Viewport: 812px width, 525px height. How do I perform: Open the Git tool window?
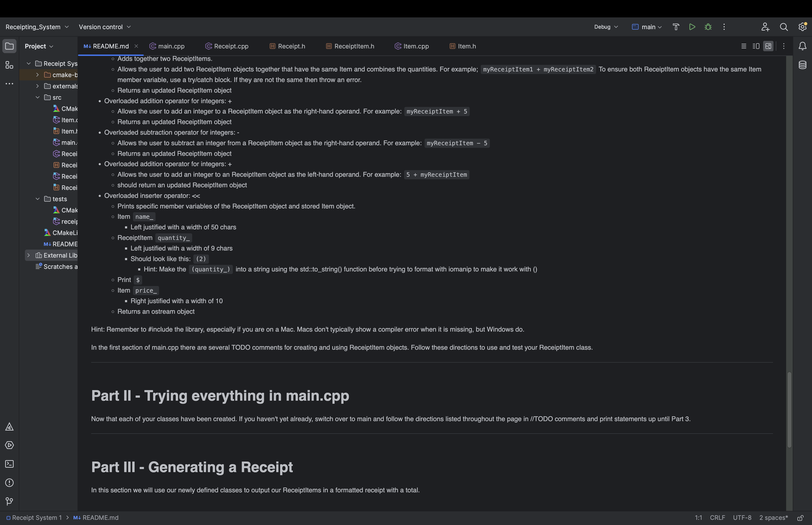click(x=9, y=501)
